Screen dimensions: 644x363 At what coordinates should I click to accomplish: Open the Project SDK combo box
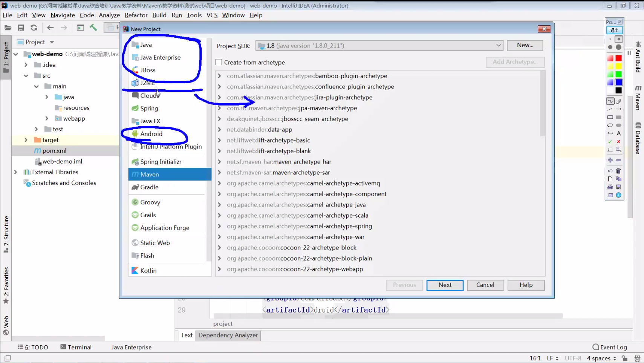pos(379,46)
